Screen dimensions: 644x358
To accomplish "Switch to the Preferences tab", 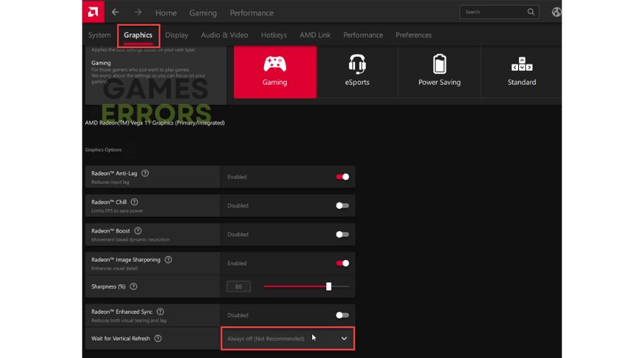I will click(x=414, y=35).
